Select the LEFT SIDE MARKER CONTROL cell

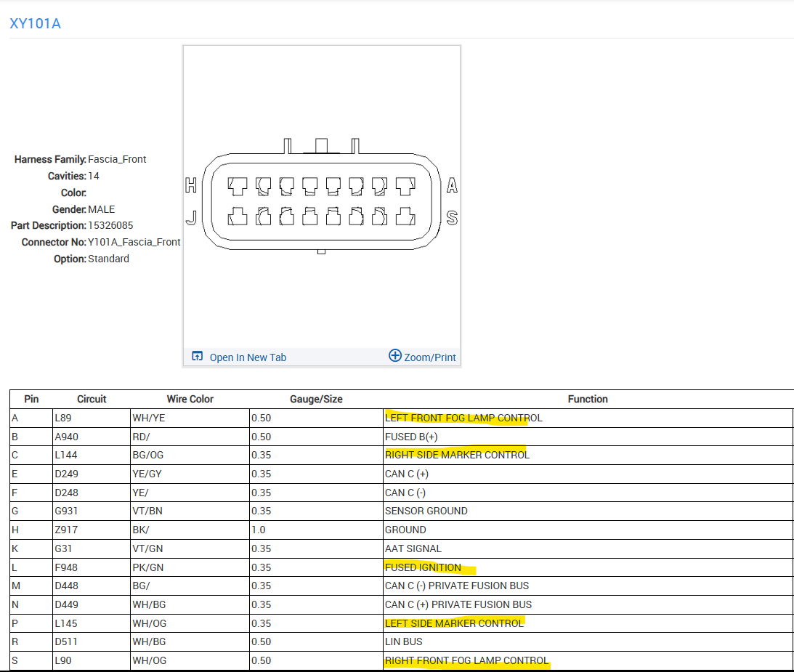pyautogui.click(x=454, y=623)
